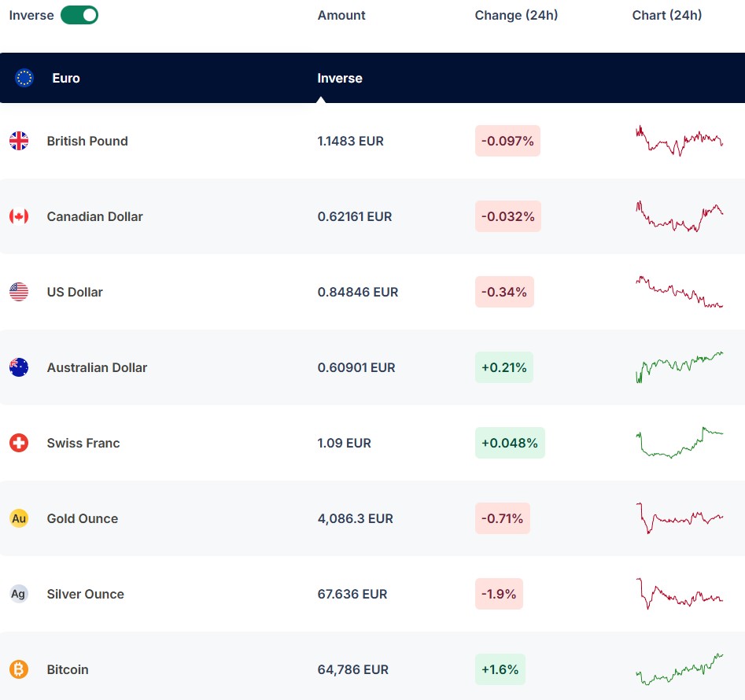The width and height of the screenshot is (745, 700).
Task: Click the Change (24h) column header
Action: [x=516, y=15]
